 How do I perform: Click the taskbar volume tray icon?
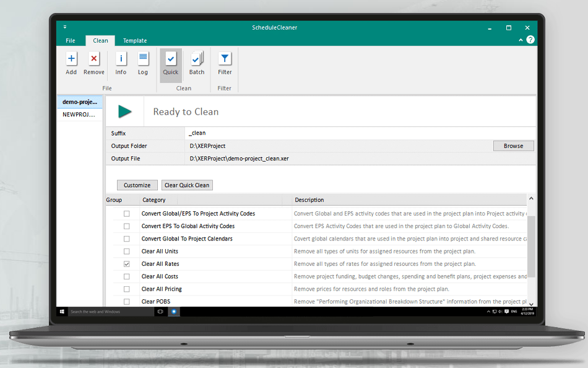tap(500, 312)
